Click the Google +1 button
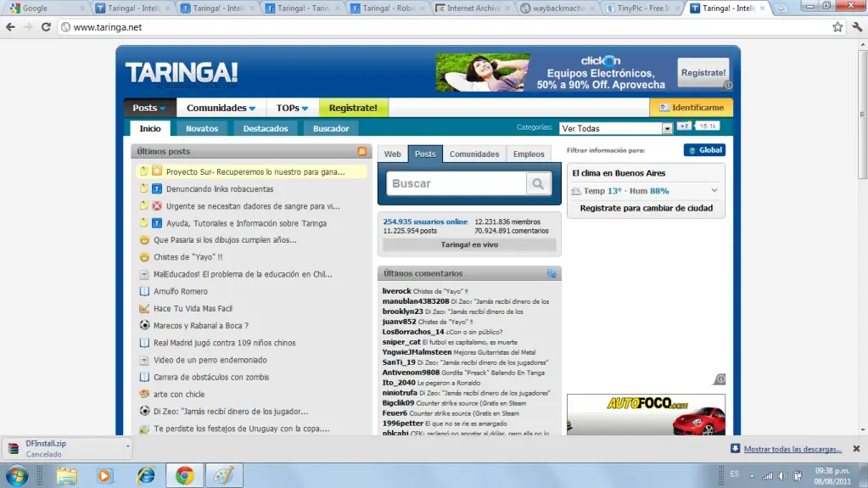868x488 pixels. (x=684, y=126)
